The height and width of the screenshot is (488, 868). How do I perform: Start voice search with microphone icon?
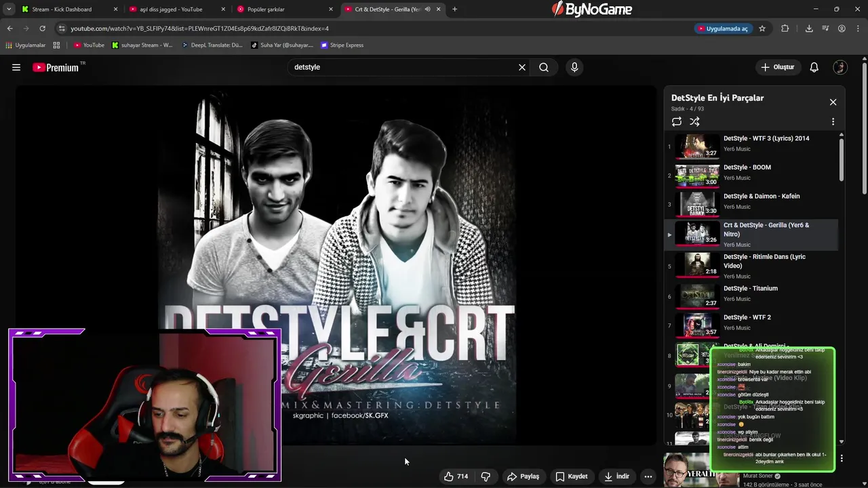(x=574, y=67)
